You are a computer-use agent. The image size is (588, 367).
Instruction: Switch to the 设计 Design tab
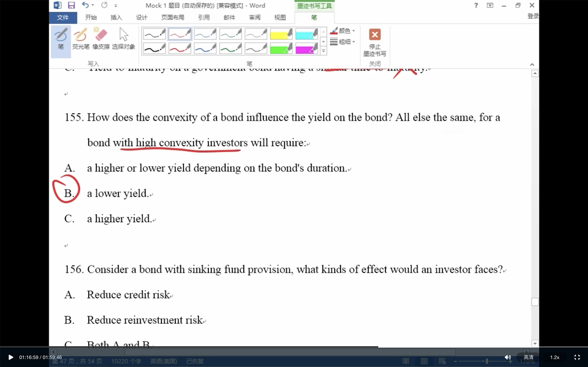tap(142, 17)
